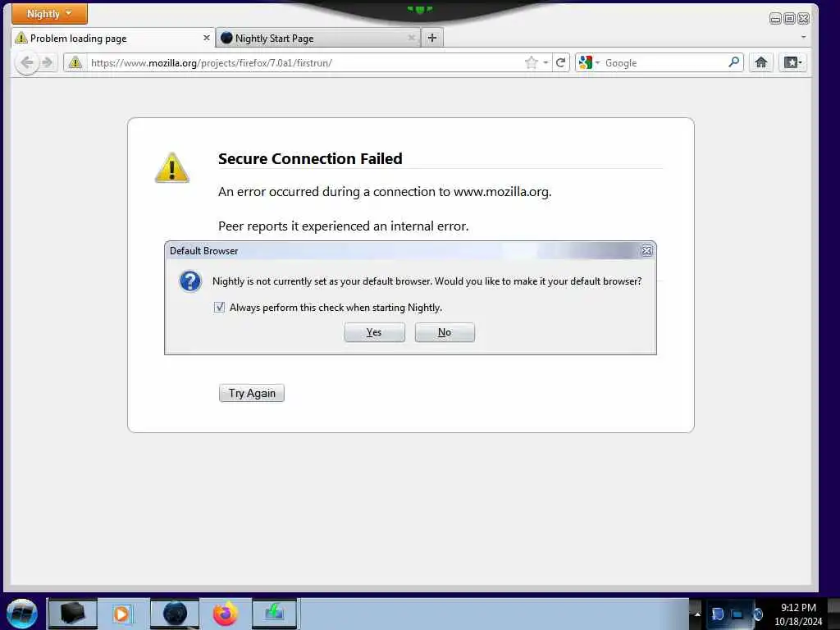Switch to the Nightly Start Page tab

[318, 38]
